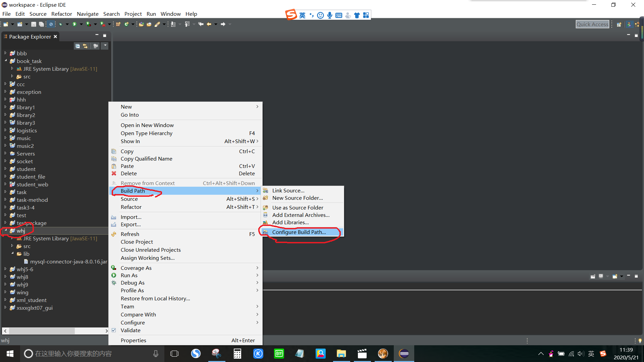
Task: Click the green Run icon
Action: click(x=74, y=24)
